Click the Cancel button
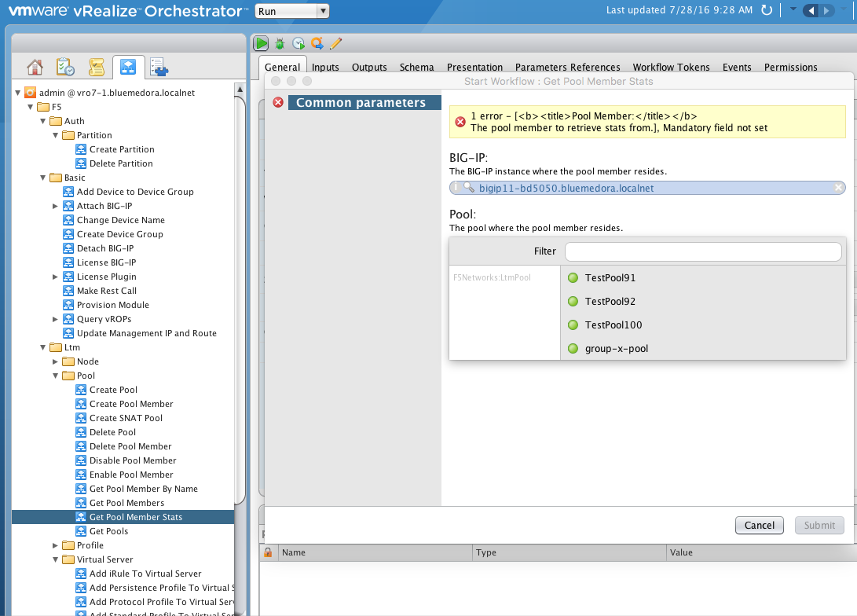The width and height of the screenshot is (857, 616). [x=759, y=526]
